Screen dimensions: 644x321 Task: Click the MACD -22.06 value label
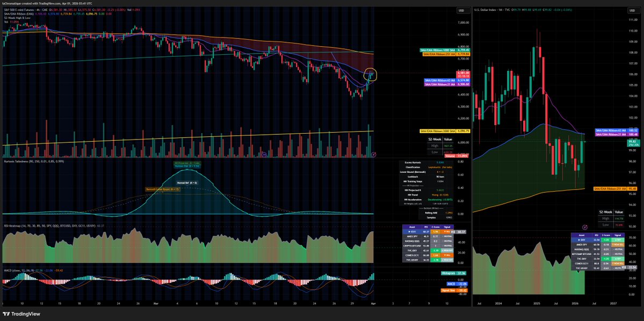tap(458, 284)
